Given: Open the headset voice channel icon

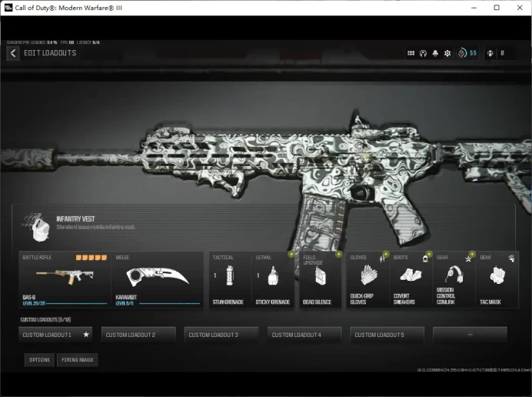Looking at the screenshot, I should [x=423, y=53].
